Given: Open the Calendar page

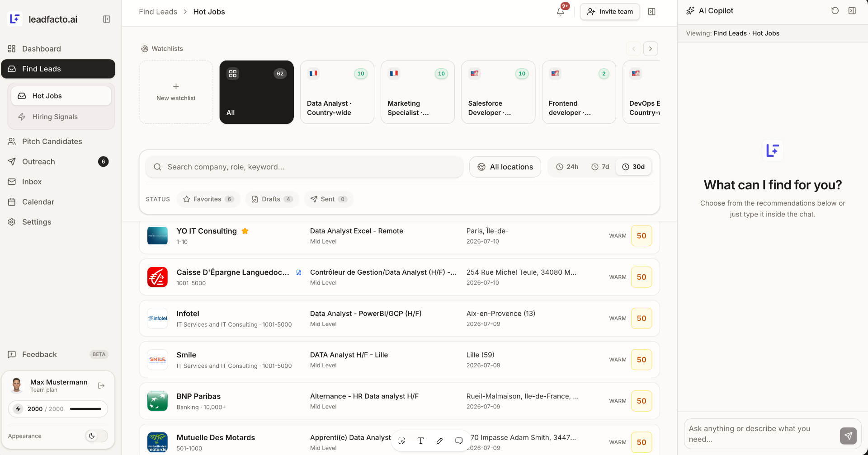Looking at the screenshot, I should 58,202.
